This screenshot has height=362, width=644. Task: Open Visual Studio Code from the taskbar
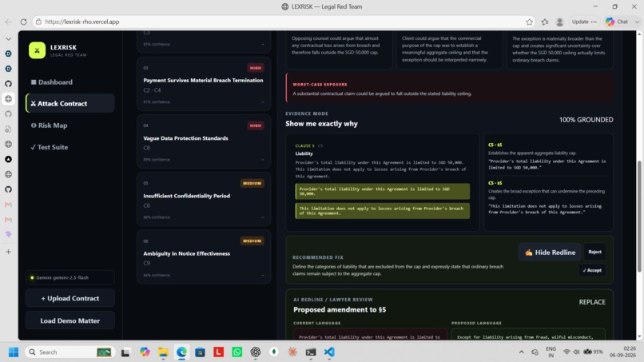pyautogui.click(x=329, y=352)
